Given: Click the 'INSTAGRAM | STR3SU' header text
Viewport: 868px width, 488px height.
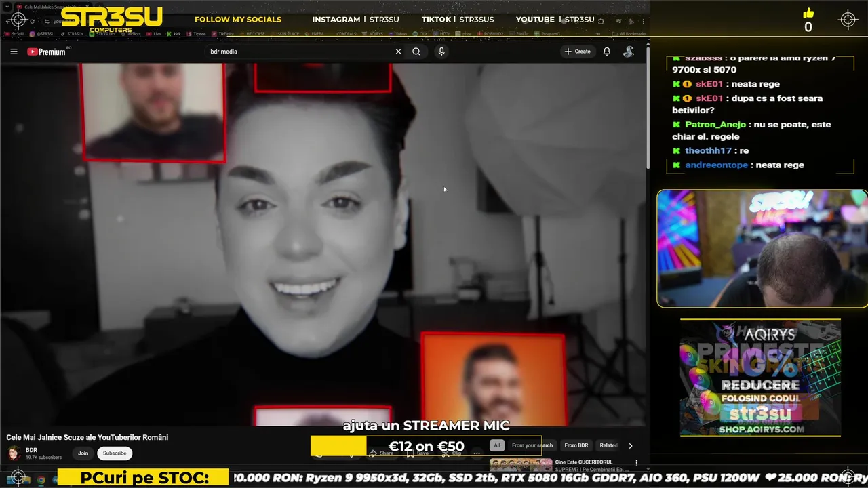Looking at the screenshot, I should [355, 20].
